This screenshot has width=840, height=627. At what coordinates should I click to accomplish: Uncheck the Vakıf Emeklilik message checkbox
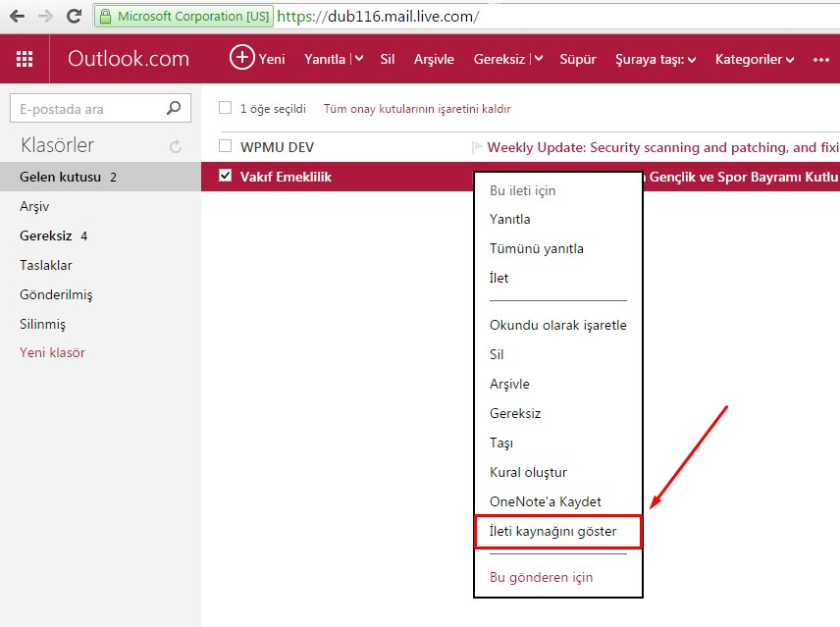coord(226,177)
